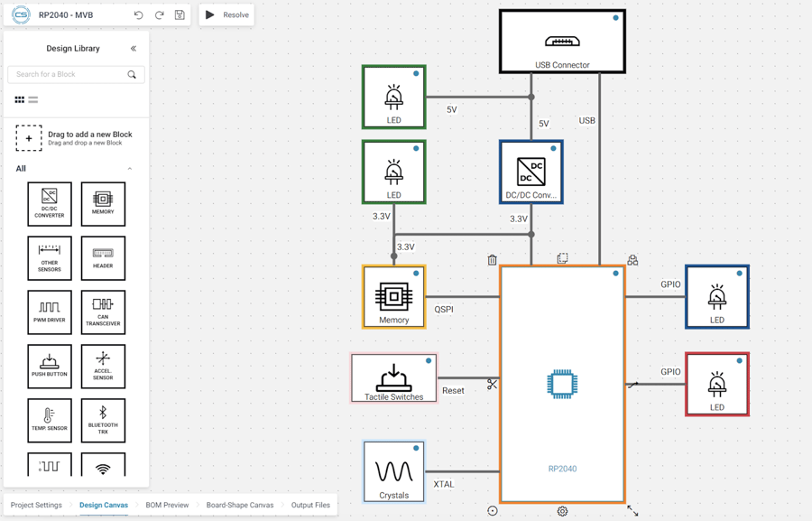
Task: Select the green LED block on 5V
Action: (394, 97)
